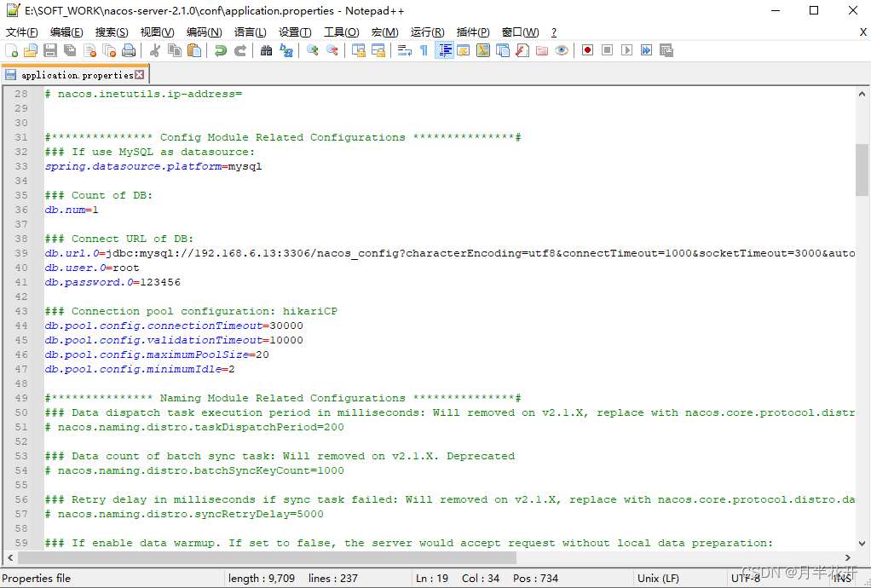871x588 pixels.
Task: Open the 运行(R) menu
Action: [427, 32]
